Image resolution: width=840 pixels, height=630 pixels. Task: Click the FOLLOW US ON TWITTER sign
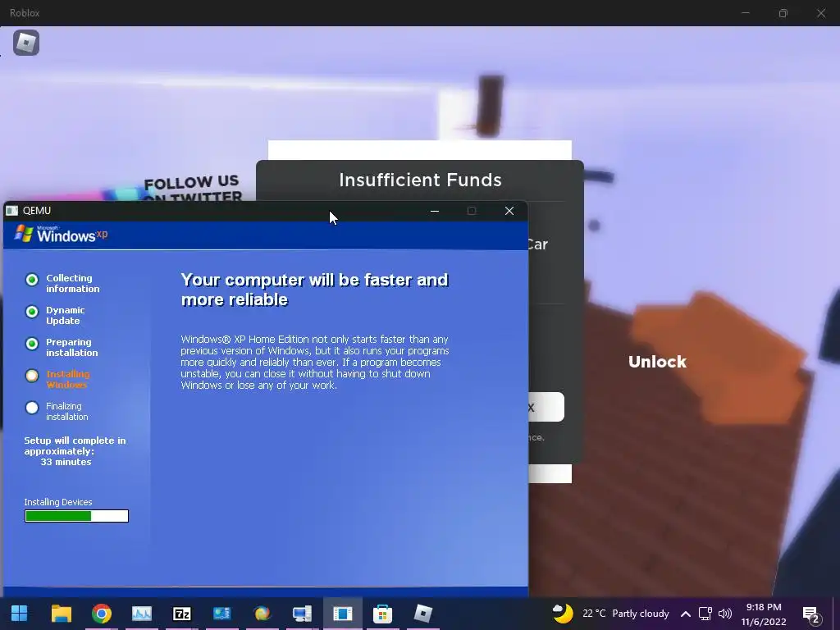[192, 188]
